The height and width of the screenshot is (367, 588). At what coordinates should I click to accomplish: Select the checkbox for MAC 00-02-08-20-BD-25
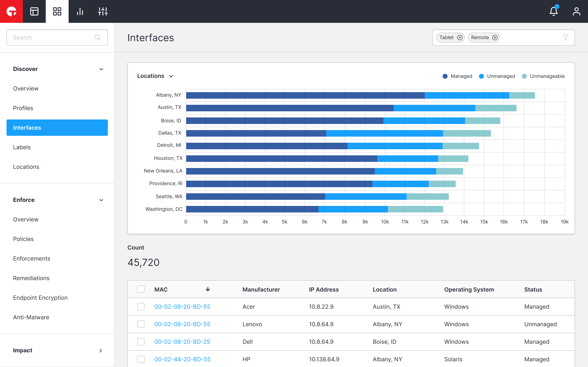(x=141, y=342)
